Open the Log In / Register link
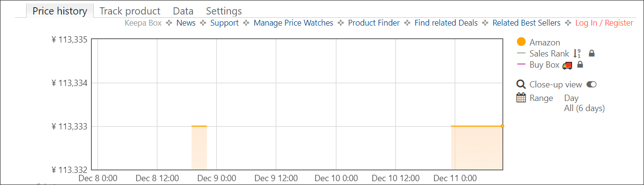The width and height of the screenshot is (644, 185). [x=604, y=23]
